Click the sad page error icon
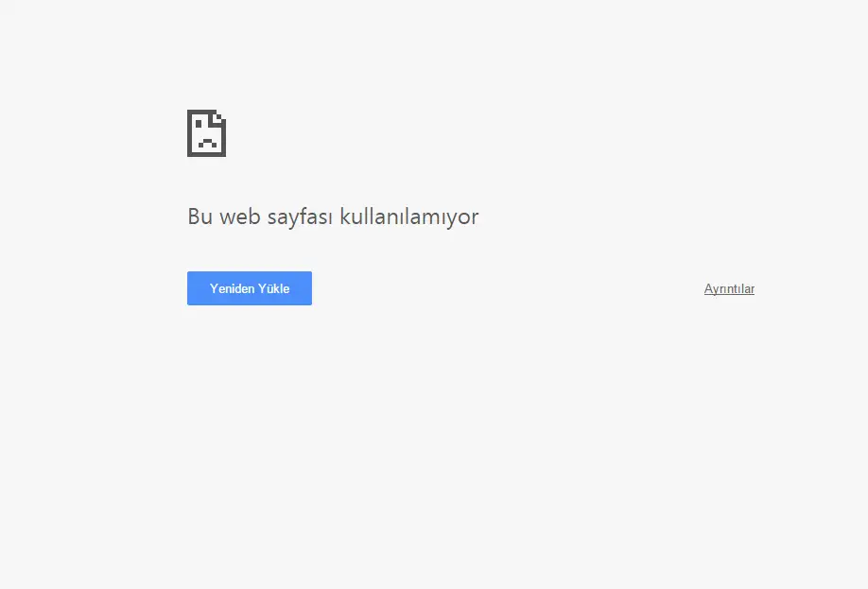Image resolution: width=868 pixels, height=589 pixels. [206, 133]
